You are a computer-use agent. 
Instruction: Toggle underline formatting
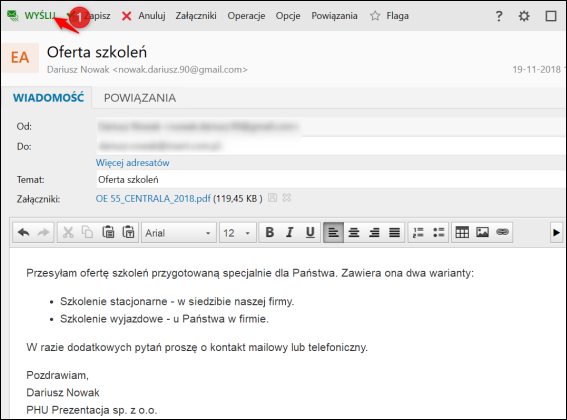click(310, 232)
